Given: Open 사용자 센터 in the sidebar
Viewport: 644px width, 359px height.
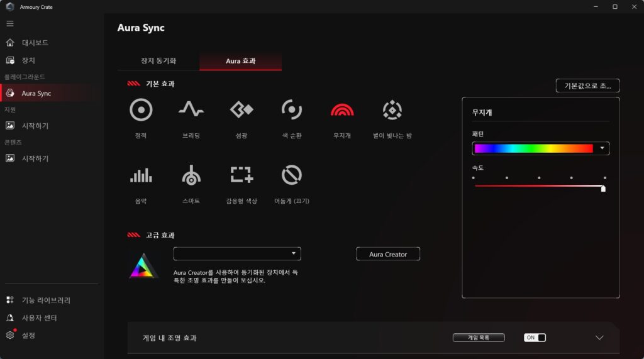Looking at the screenshot, I should tap(52, 318).
